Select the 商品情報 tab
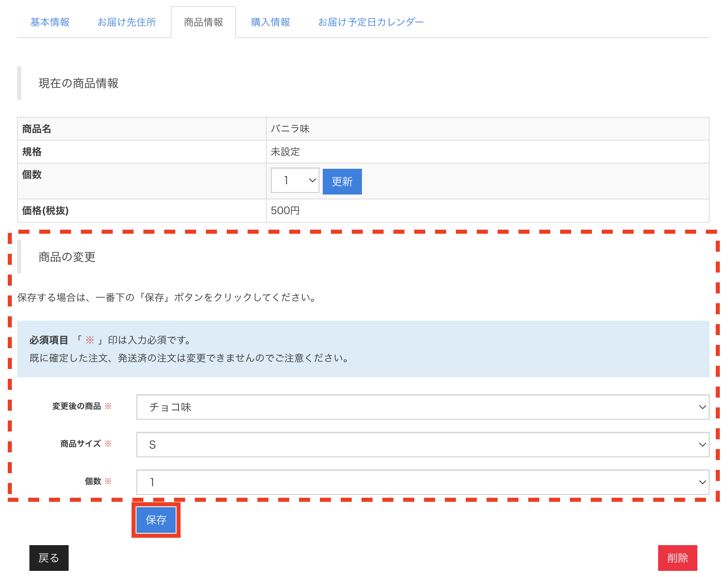Viewport: 728px width, 577px height. click(203, 22)
